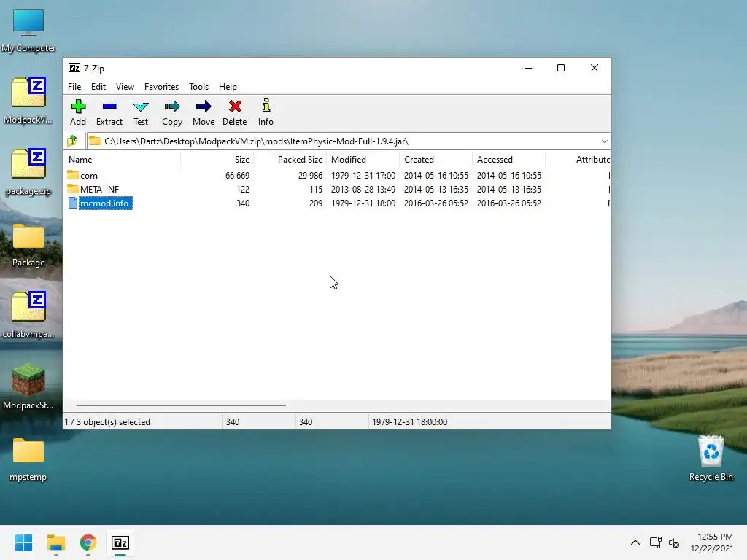Viewport: 747px width, 560px height.
Task: Open the taskbar clock and date
Action: tap(712, 542)
